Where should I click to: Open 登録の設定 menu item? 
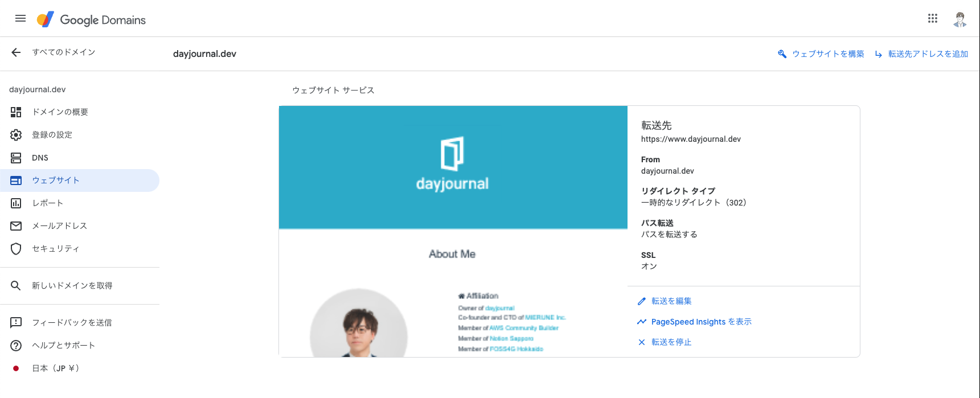point(80,135)
